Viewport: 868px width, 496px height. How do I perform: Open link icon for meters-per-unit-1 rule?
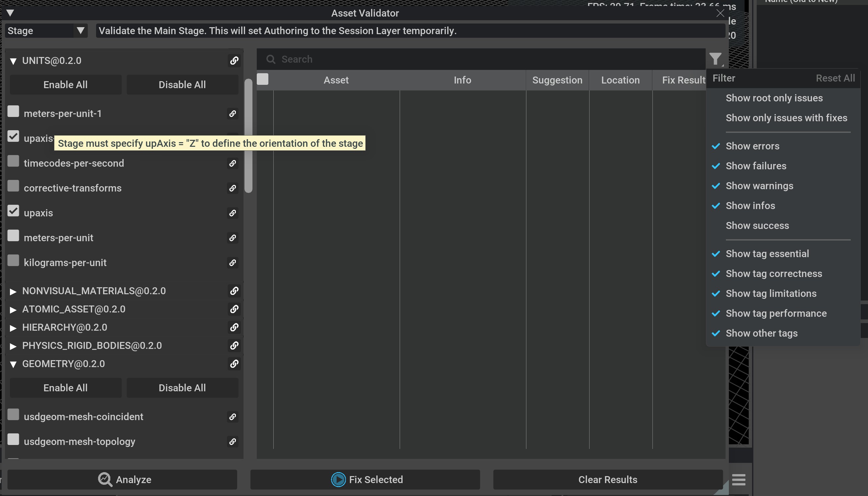233,113
